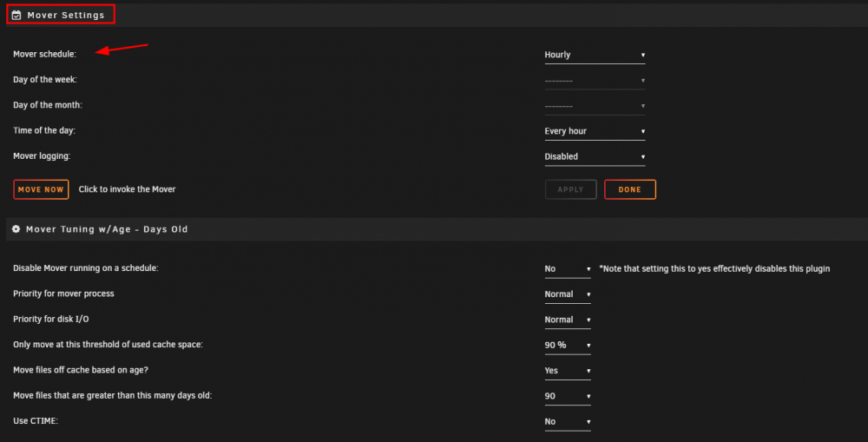Open Time of the day dropdown
Screen dimensions: 868x442
coord(595,131)
